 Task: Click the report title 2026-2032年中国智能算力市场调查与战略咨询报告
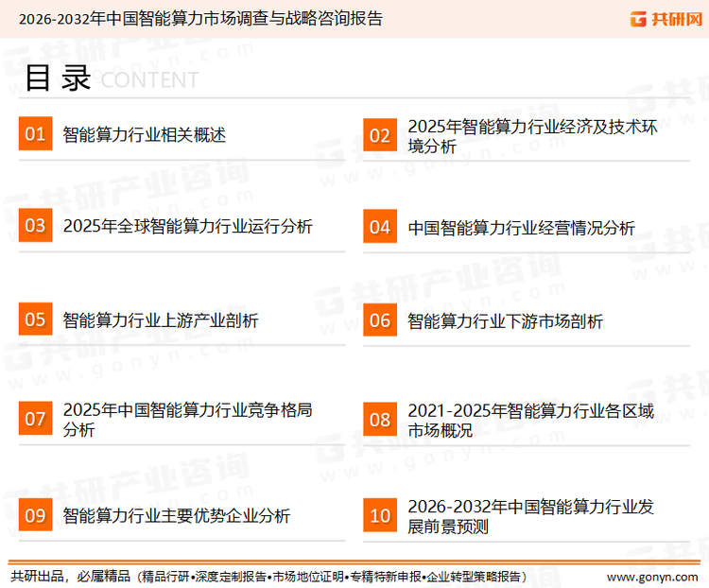[200, 19]
